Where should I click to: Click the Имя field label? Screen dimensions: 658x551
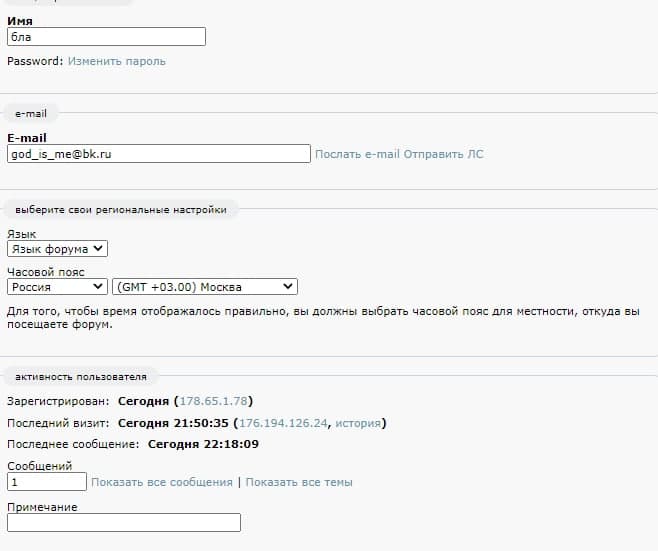pyautogui.click(x=20, y=21)
